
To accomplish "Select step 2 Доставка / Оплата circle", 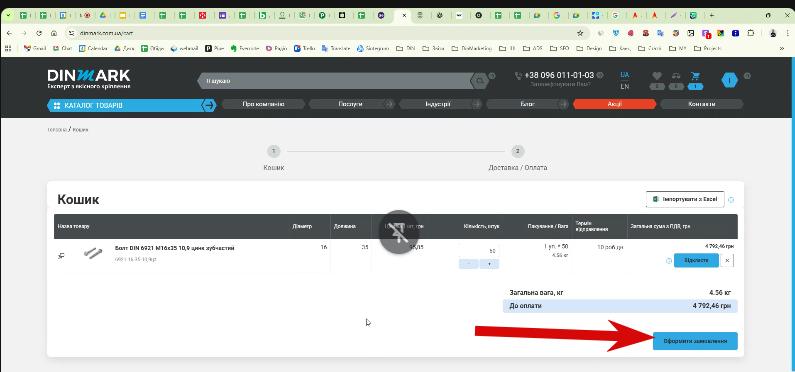I will click(x=517, y=151).
